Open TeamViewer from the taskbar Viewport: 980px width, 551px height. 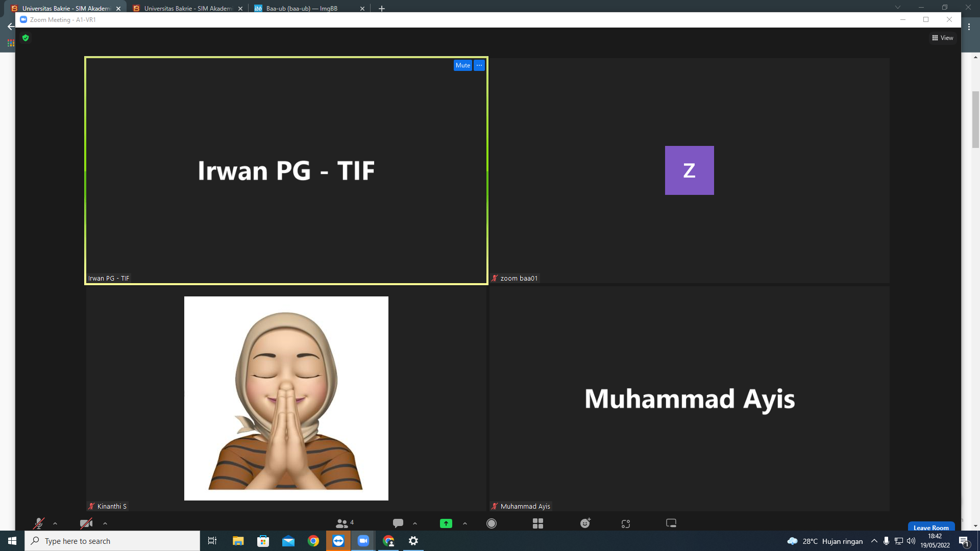tap(338, 541)
